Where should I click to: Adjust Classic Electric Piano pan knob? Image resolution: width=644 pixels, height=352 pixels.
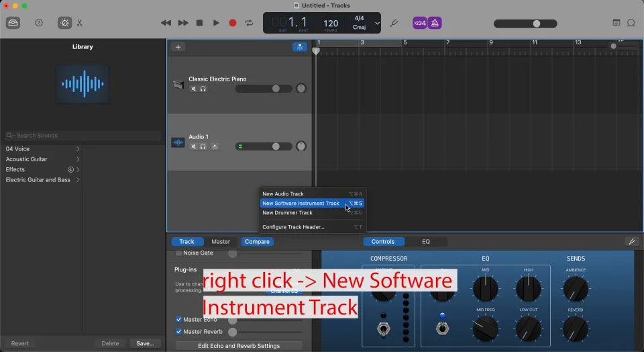click(x=301, y=89)
